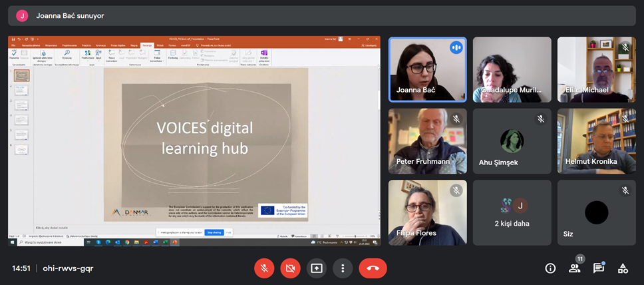Screen dimensions: 644x285
Task: Switch to the Widok ribbon tab
Action: [x=160, y=45]
